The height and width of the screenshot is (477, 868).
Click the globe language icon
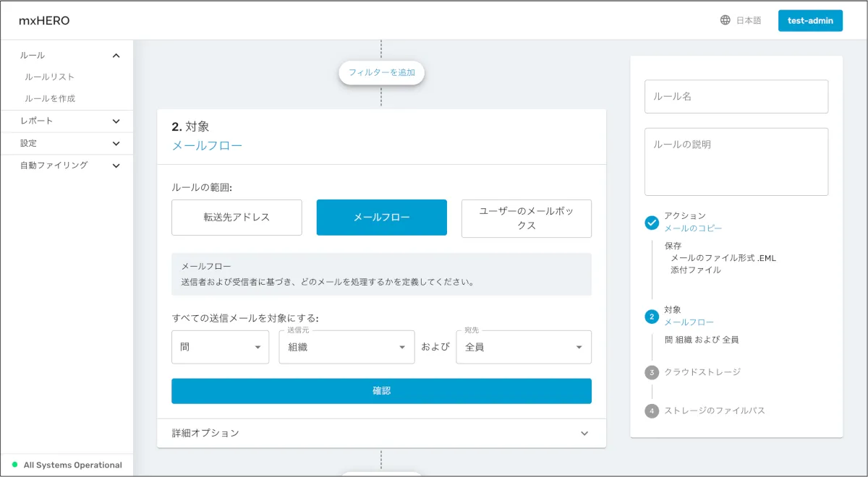725,20
